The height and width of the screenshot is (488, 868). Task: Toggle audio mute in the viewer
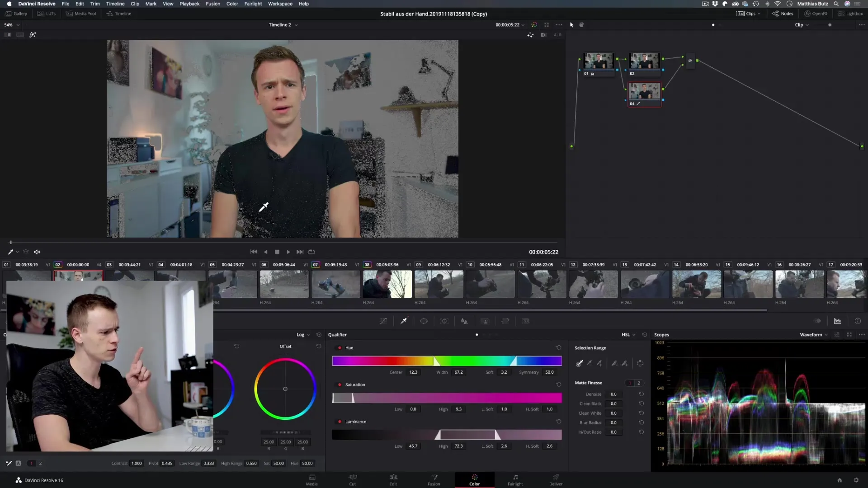tap(37, 252)
